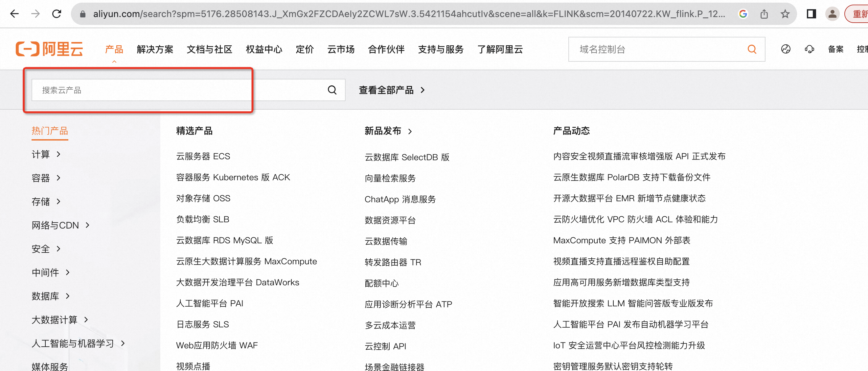Click the Aliyun logo

click(x=50, y=49)
